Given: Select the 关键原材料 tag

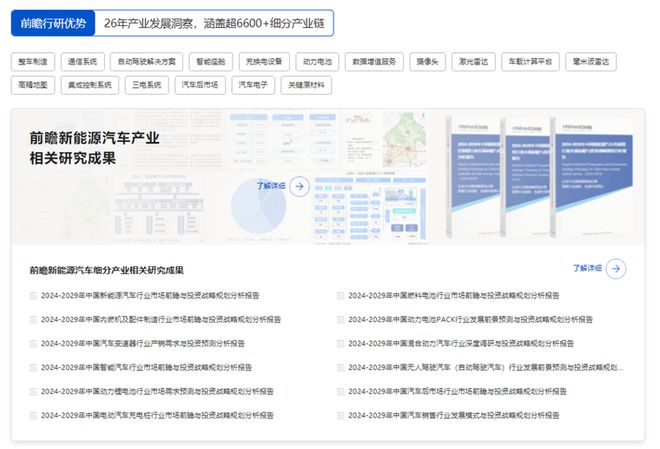Looking at the screenshot, I should (306, 85).
